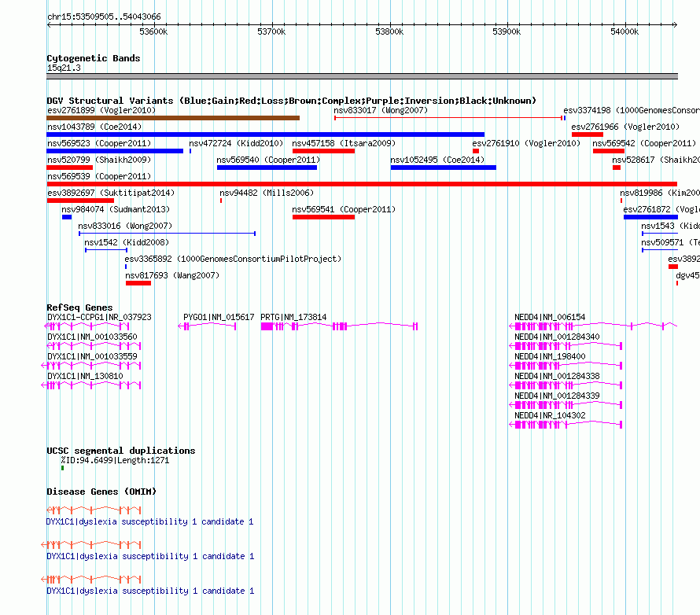
Task: Open the DYX1C1|NM_001033560 transcript label
Action: click(92, 337)
